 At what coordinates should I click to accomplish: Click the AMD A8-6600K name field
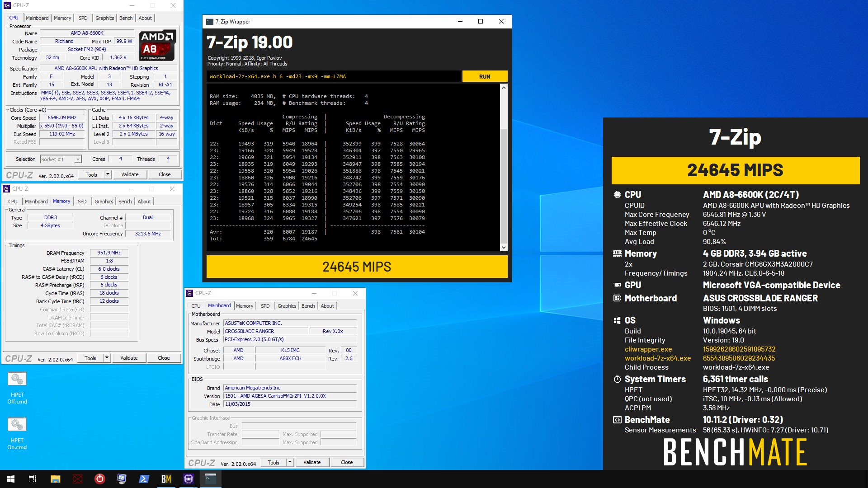tap(87, 33)
